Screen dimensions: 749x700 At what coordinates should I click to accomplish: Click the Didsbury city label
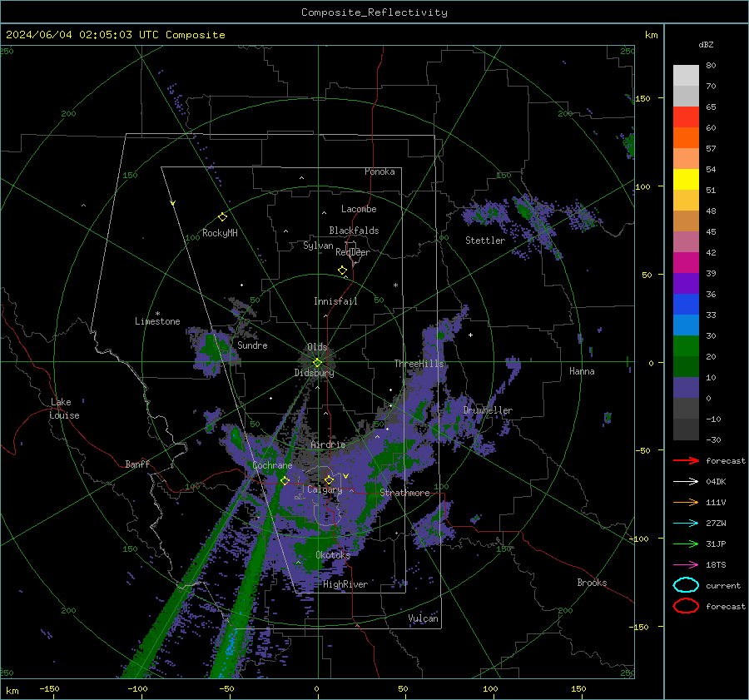point(314,373)
